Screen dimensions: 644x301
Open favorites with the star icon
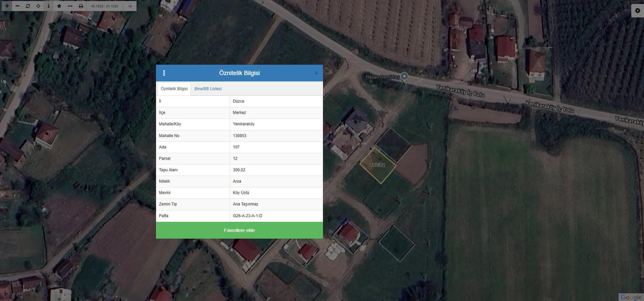59,6
